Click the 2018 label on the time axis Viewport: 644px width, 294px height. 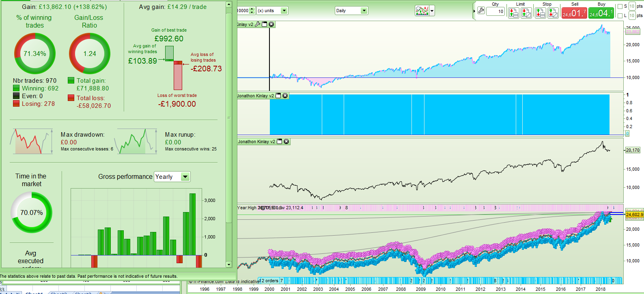[x=600, y=289]
